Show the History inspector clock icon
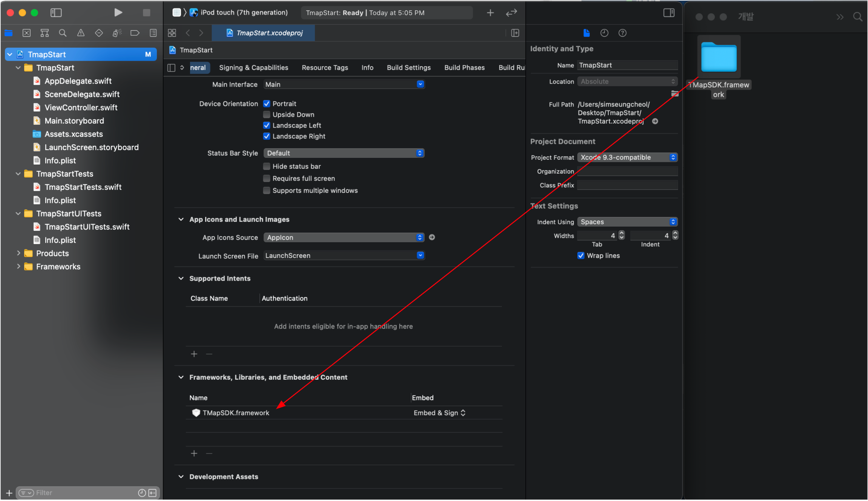The image size is (868, 501). (x=604, y=33)
